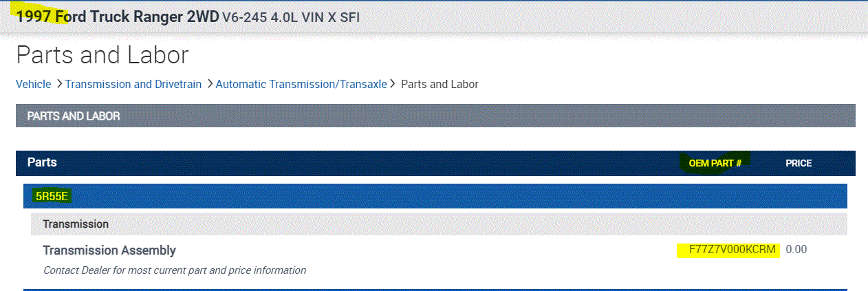Screen dimensions: 868x291
Task: Click the Vehicle breadcrumb link
Action: (34, 84)
